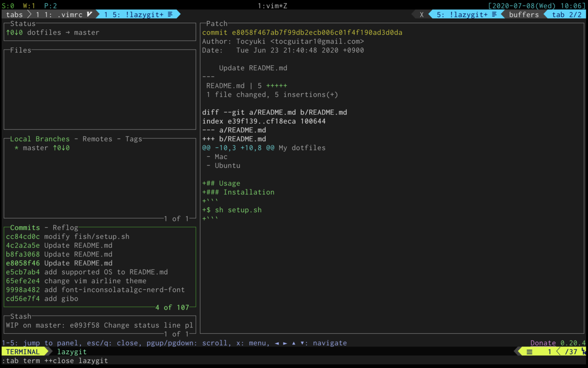588x368 pixels.
Task: Click the 'diff --git a/README.md' line
Action: 274,112
